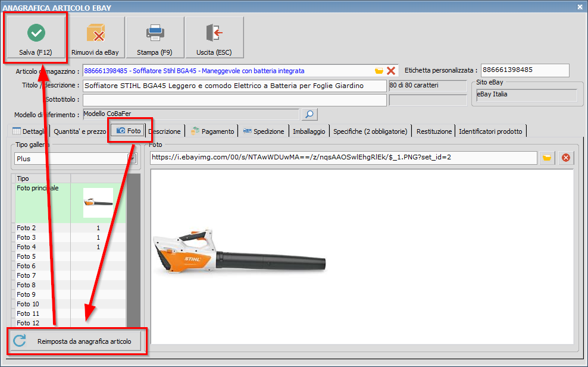This screenshot has width=588, height=367.
Task: Click the Modello di riferimento field
Action: click(x=191, y=114)
